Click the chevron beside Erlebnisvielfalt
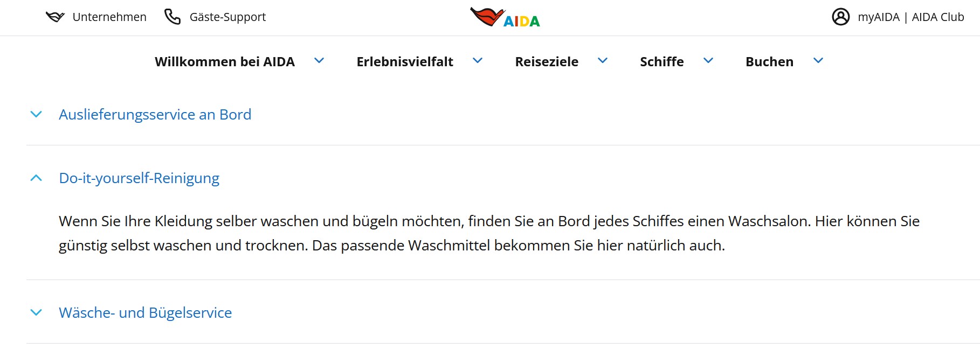 coord(478,61)
